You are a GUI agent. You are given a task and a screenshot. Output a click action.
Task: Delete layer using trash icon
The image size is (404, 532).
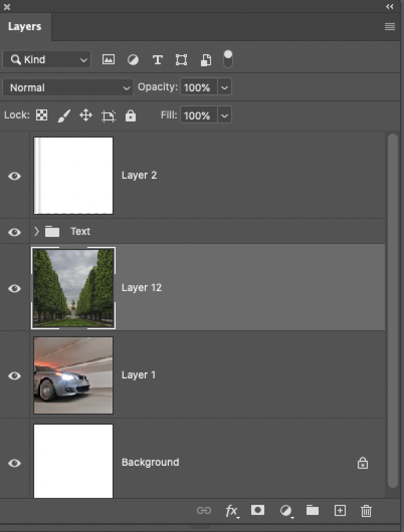pos(366,510)
